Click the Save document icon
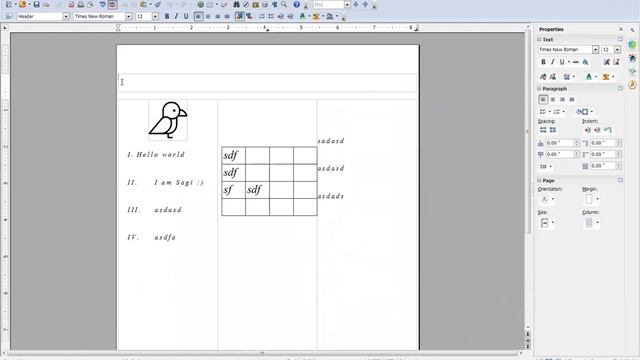 [x=36, y=4]
